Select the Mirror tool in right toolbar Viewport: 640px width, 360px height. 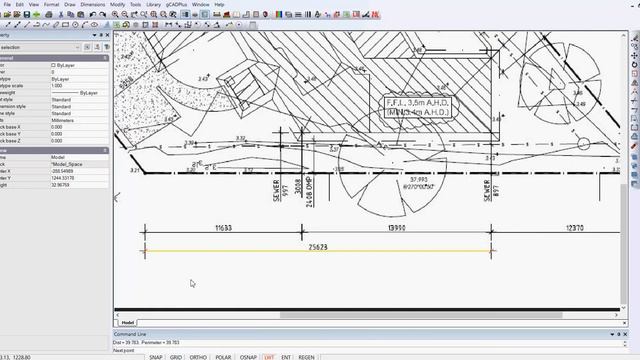pyautogui.click(x=635, y=82)
